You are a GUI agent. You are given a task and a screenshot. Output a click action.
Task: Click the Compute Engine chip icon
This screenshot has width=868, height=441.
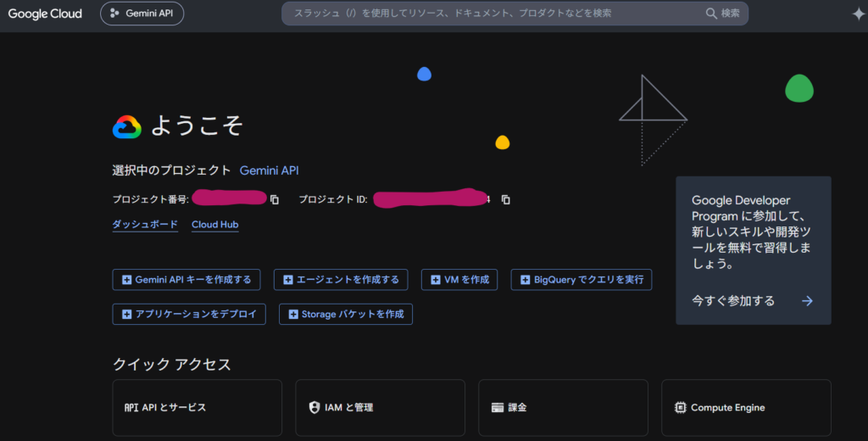coord(681,408)
